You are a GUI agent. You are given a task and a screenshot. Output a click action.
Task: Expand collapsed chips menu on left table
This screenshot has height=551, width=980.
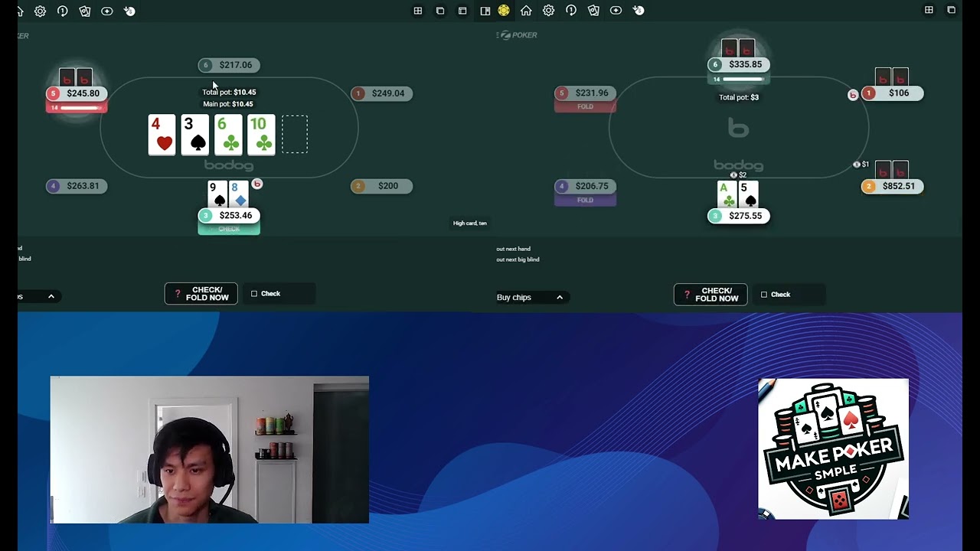51,296
